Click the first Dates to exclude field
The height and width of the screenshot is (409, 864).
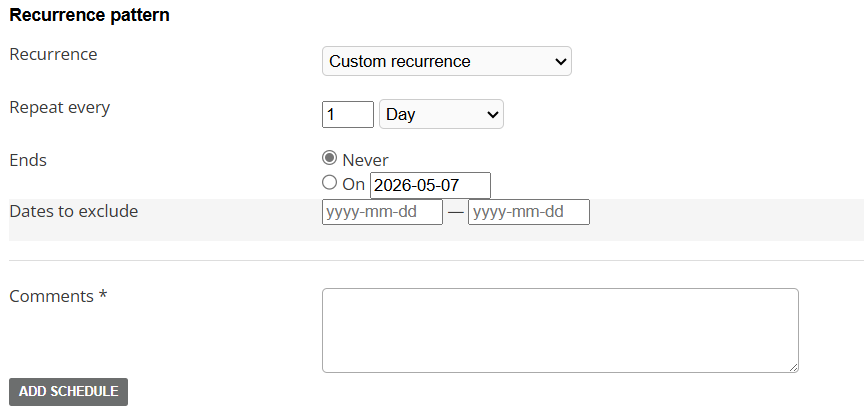pos(382,212)
